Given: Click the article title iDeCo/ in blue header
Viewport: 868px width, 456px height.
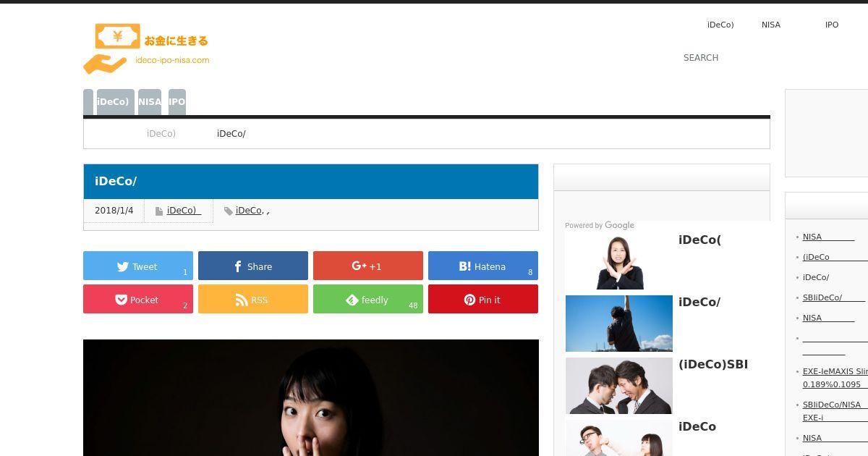Looking at the screenshot, I should (x=116, y=181).
